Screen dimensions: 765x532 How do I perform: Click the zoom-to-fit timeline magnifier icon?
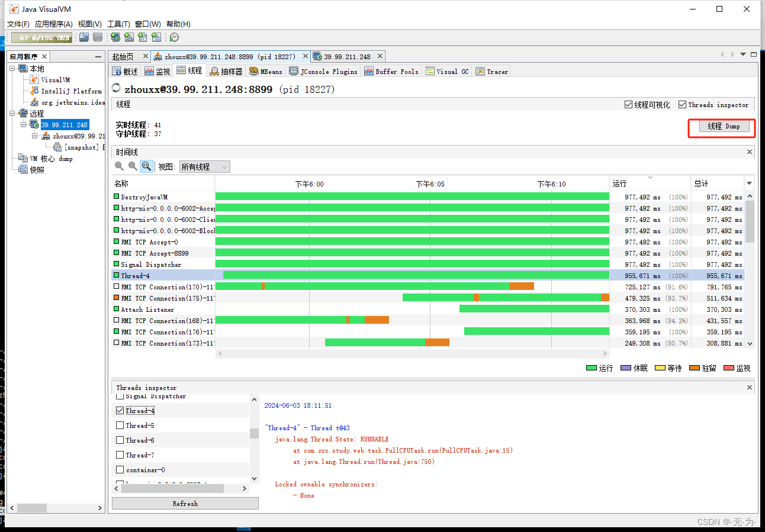146,166
